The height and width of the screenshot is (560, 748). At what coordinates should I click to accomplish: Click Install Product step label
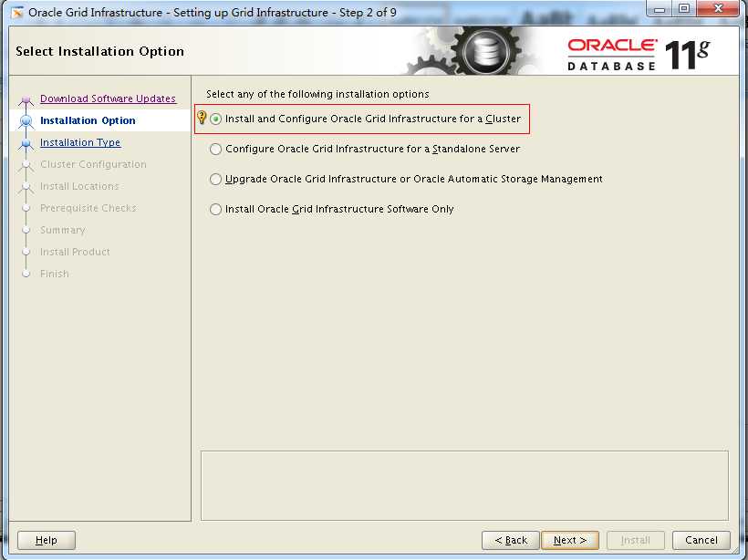tap(75, 253)
